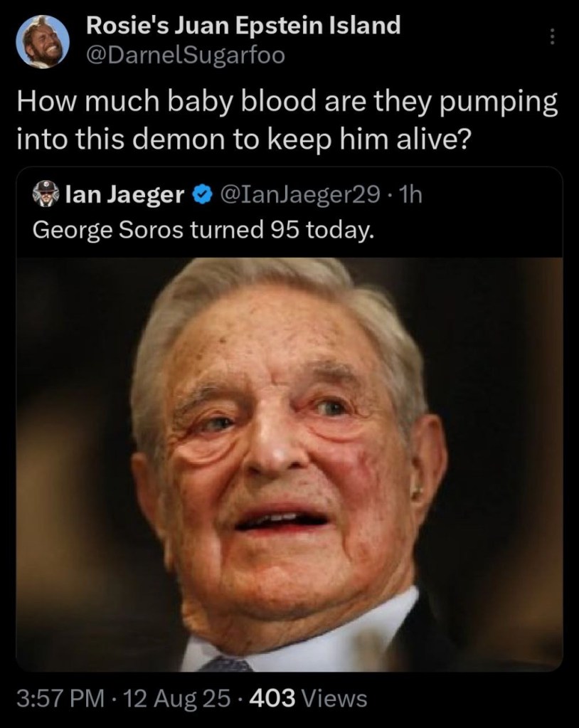The height and width of the screenshot is (728, 579).
Task: Click the second line of main tweet text
Action: pyautogui.click(x=242, y=135)
